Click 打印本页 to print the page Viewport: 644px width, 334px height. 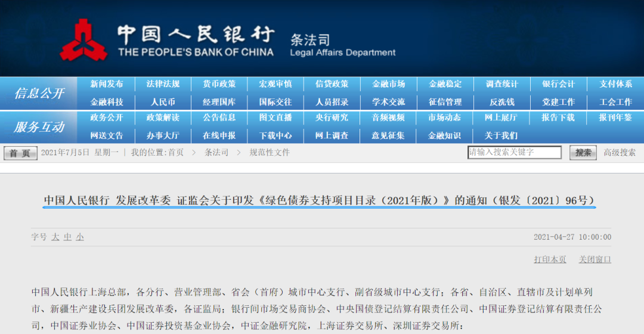coord(550,259)
